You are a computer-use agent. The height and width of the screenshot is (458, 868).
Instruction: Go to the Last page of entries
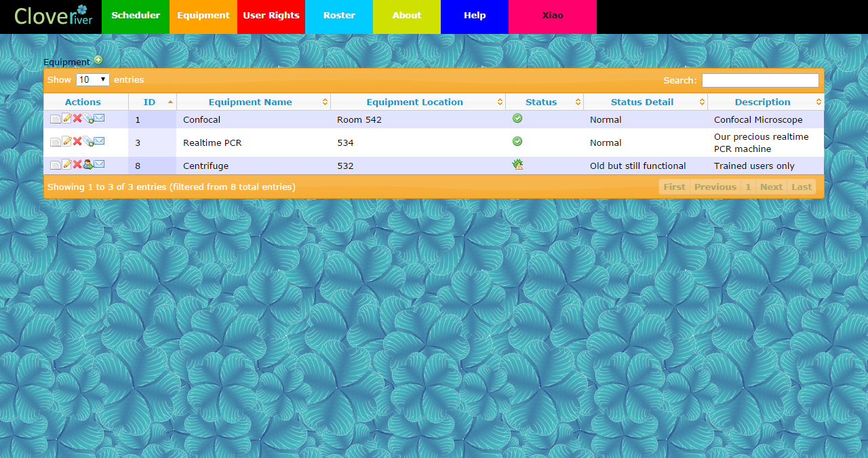point(802,187)
